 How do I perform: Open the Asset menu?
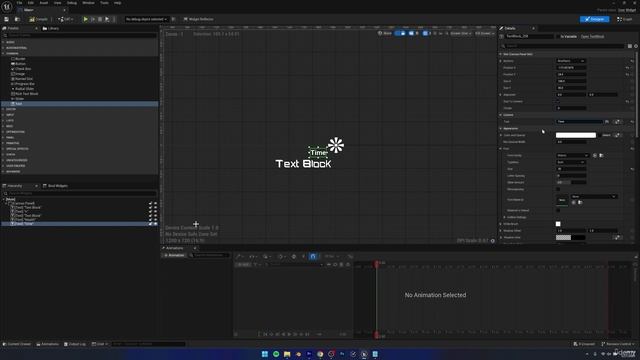44,3
